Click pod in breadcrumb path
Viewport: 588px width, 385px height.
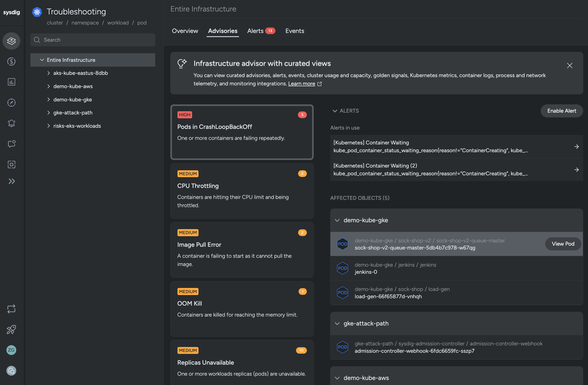click(x=142, y=23)
